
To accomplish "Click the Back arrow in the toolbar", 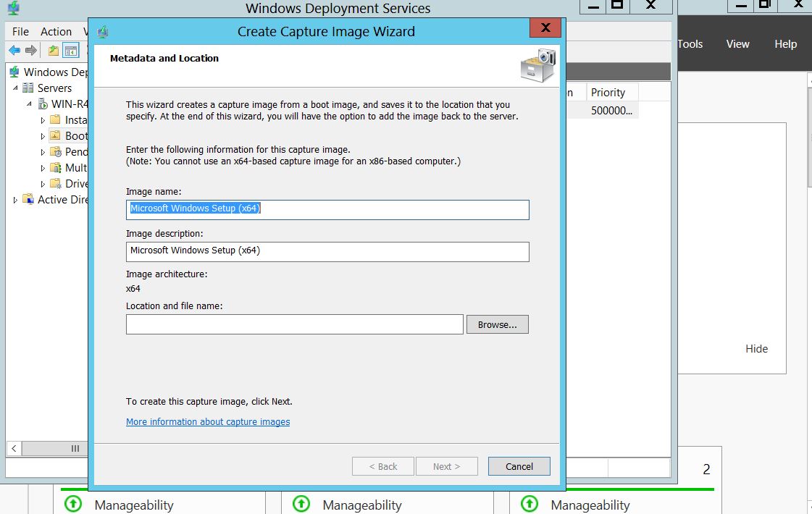I will [x=14, y=51].
